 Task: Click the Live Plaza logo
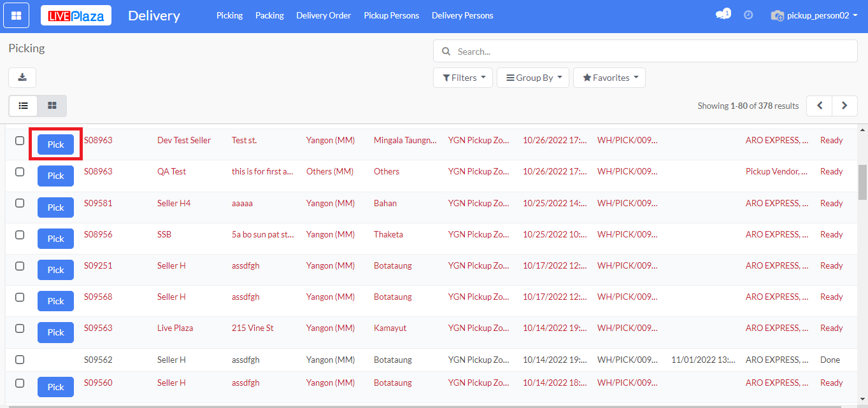point(76,15)
